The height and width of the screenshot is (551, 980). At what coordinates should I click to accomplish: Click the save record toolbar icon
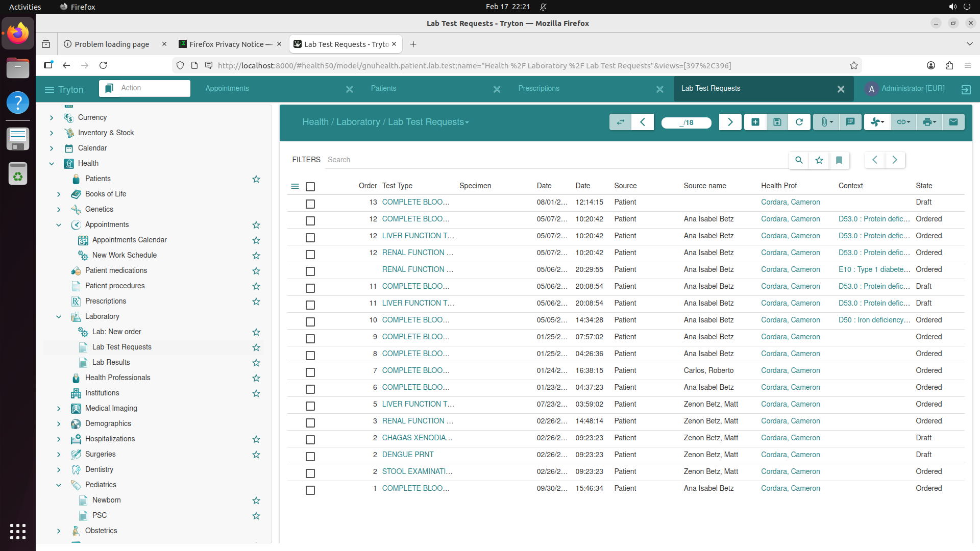tap(777, 122)
